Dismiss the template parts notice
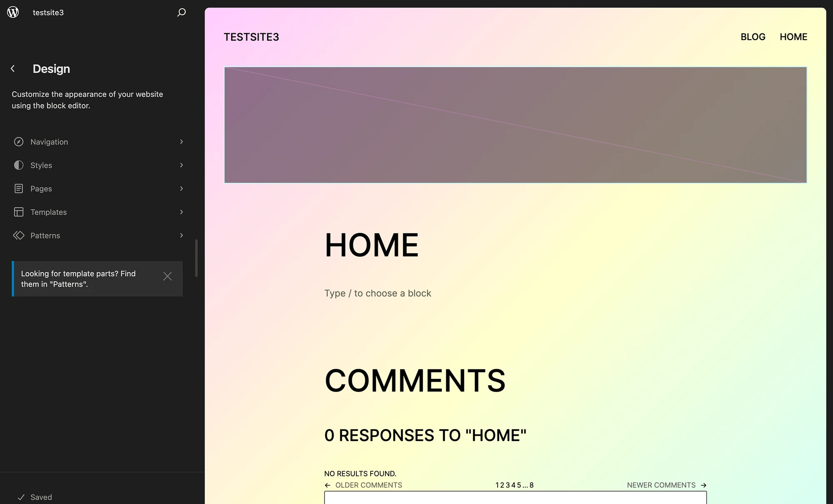The image size is (833, 504). (x=168, y=276)
